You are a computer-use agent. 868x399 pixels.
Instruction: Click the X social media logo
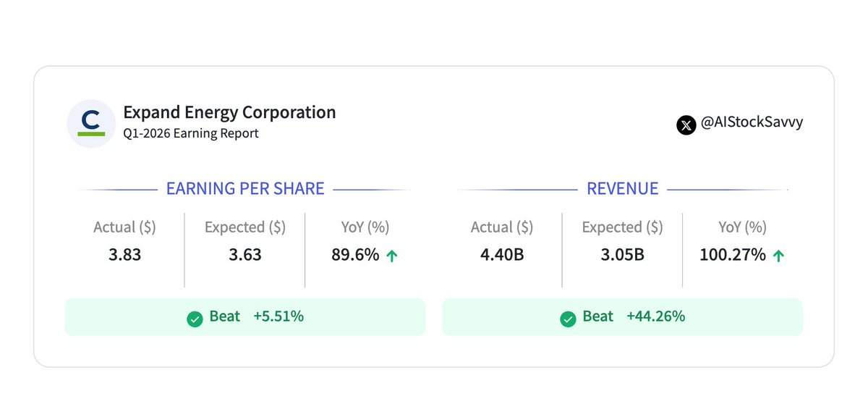(686, 124)
